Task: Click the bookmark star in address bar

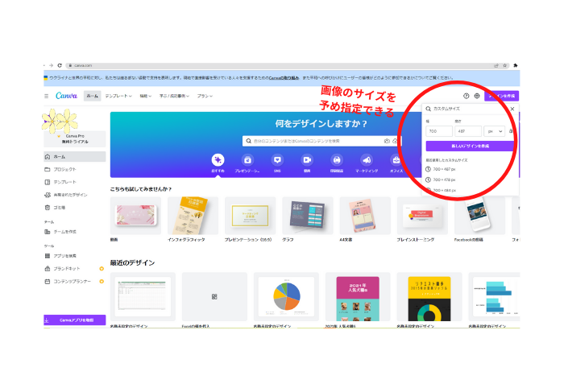Action: (505, 65)
